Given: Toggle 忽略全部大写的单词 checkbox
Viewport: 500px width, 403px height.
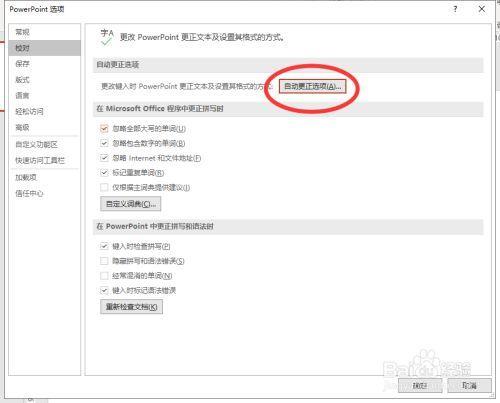Looking at the screenshot, I should coord(104,128).
